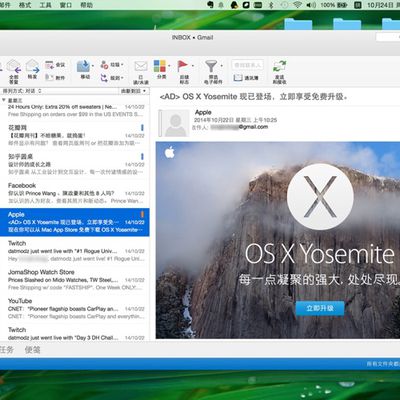The image size is (400, 400).
Task: Click the Reply All (全部答复) toolbar icon
Action: pos(14,67)
